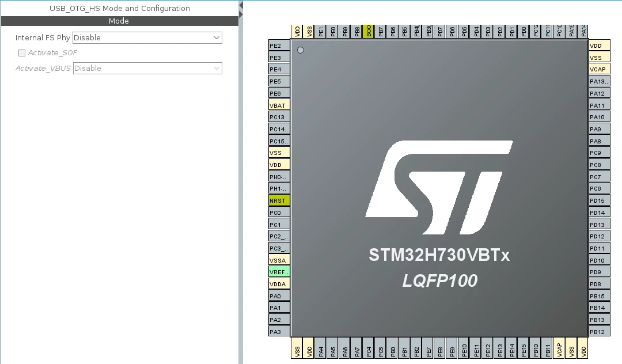
Task: Click pin PA10
Action: [x=600, y=117]
